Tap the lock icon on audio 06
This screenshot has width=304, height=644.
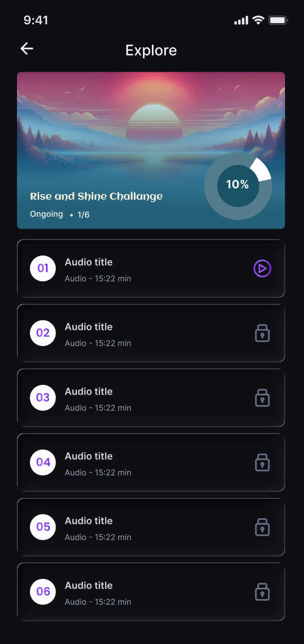(x=262, y=591)
